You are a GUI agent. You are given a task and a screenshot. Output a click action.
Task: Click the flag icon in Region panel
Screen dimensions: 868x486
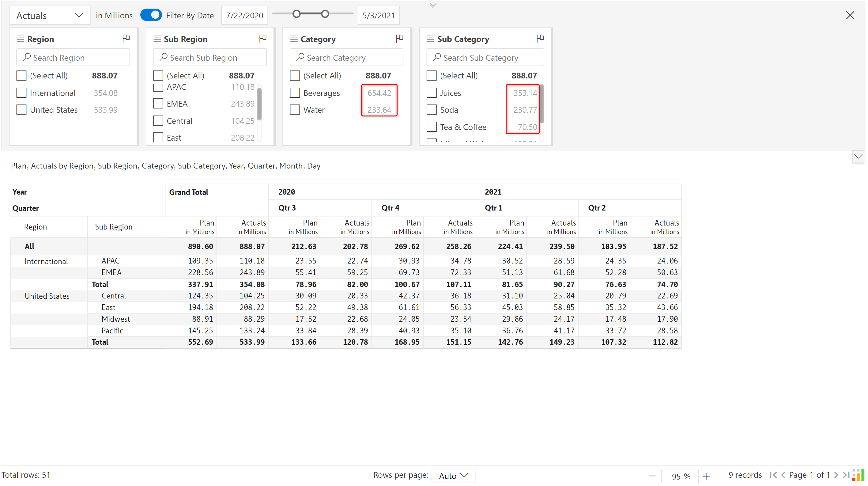tap(126, 38)
